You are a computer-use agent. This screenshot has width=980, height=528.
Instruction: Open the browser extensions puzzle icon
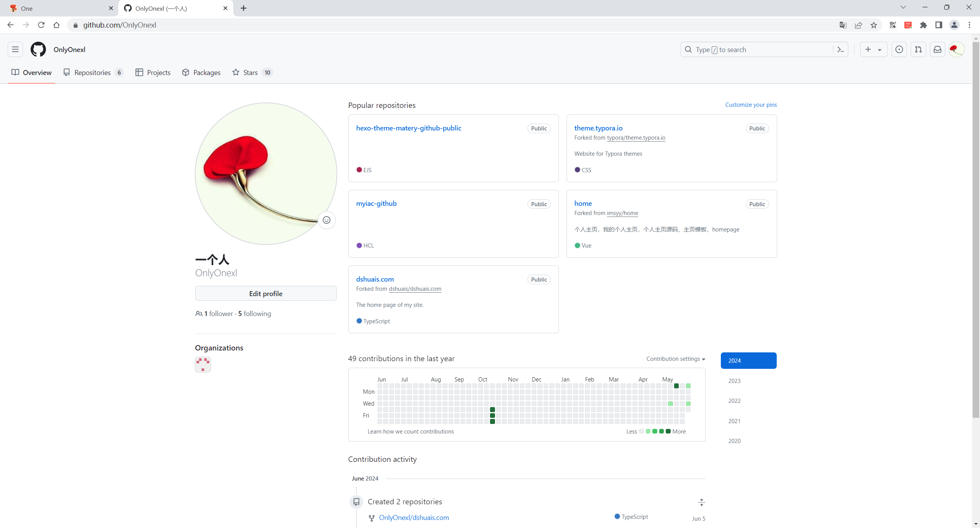(923, 25)
